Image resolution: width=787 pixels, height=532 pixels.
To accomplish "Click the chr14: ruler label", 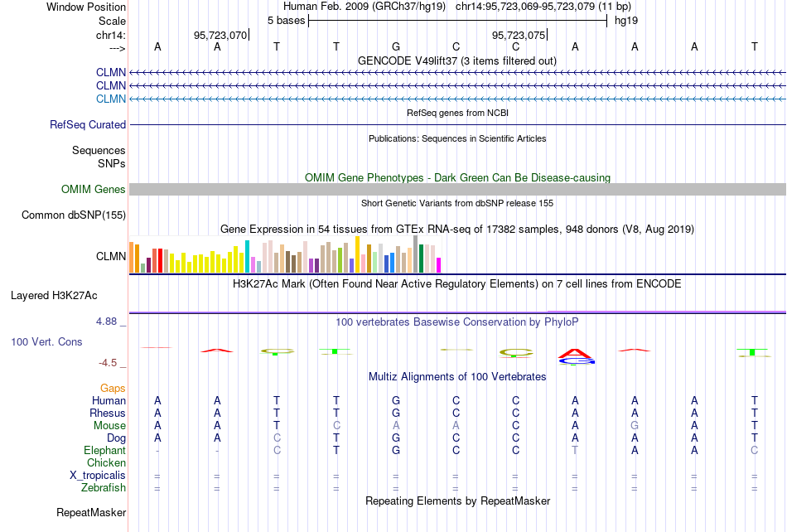I will pyautogui.click(x=110, y=35).
